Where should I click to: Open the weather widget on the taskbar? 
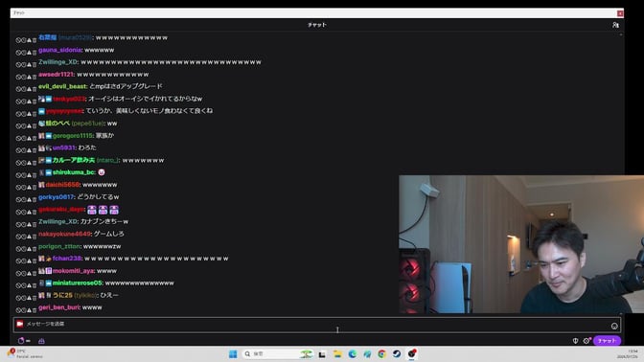(26, 353)
